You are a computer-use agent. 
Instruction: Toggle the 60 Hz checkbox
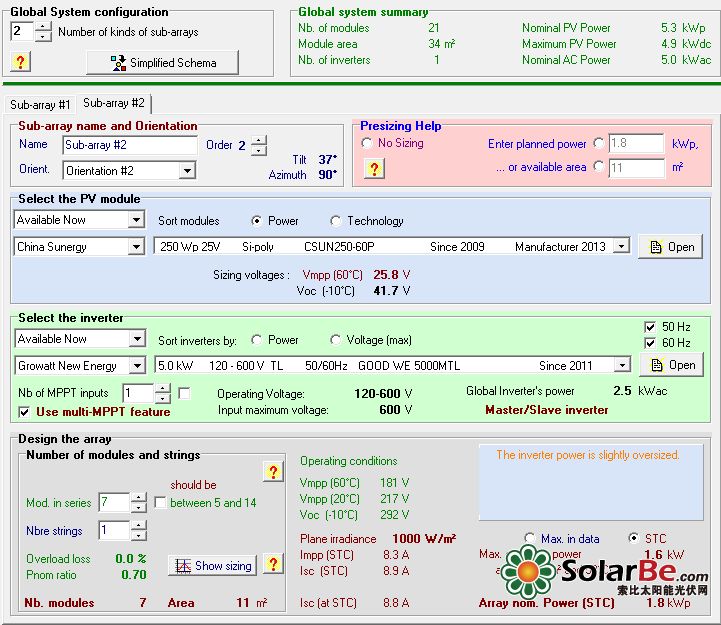point(651,343)
